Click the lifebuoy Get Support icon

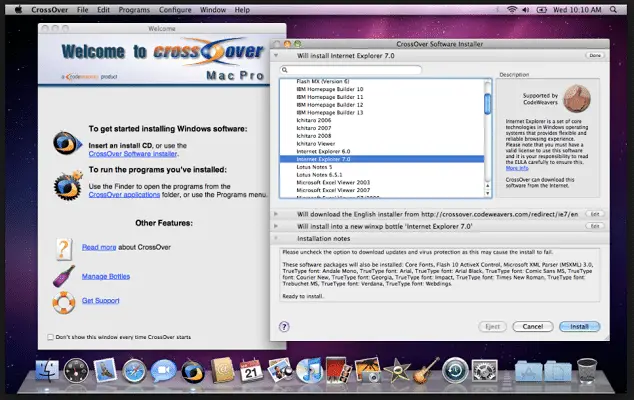pyautogui.click(x=64, y=302)
